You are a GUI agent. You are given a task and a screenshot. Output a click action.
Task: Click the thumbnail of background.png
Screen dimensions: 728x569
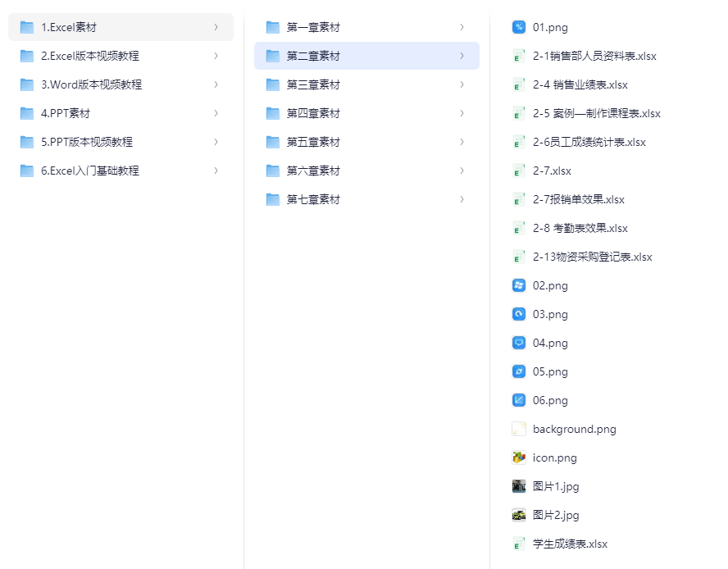point(519,429)
